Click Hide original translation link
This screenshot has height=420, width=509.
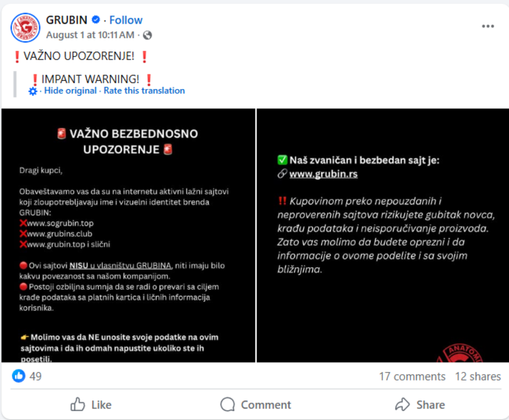71,90
